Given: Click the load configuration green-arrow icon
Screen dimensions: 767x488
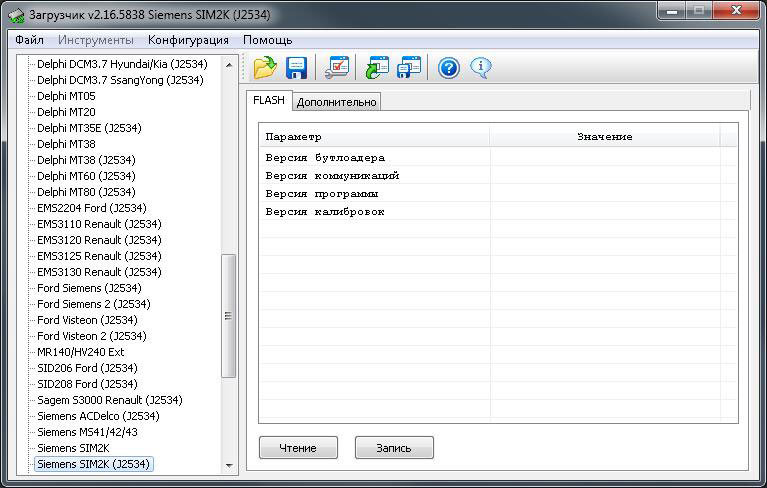Looking at the screenshot, I should (x=377, y=68).
